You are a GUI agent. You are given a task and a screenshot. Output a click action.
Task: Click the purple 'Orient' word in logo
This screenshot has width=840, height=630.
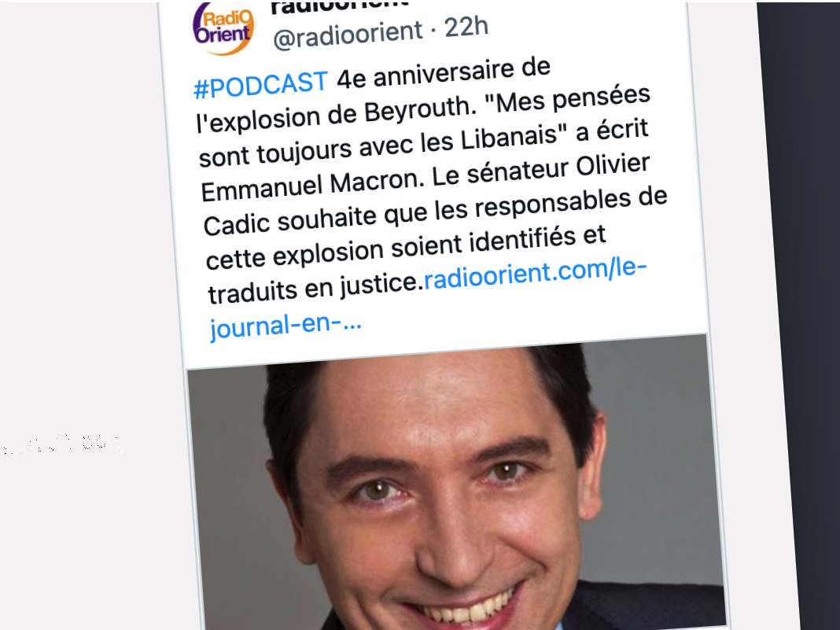222,35
